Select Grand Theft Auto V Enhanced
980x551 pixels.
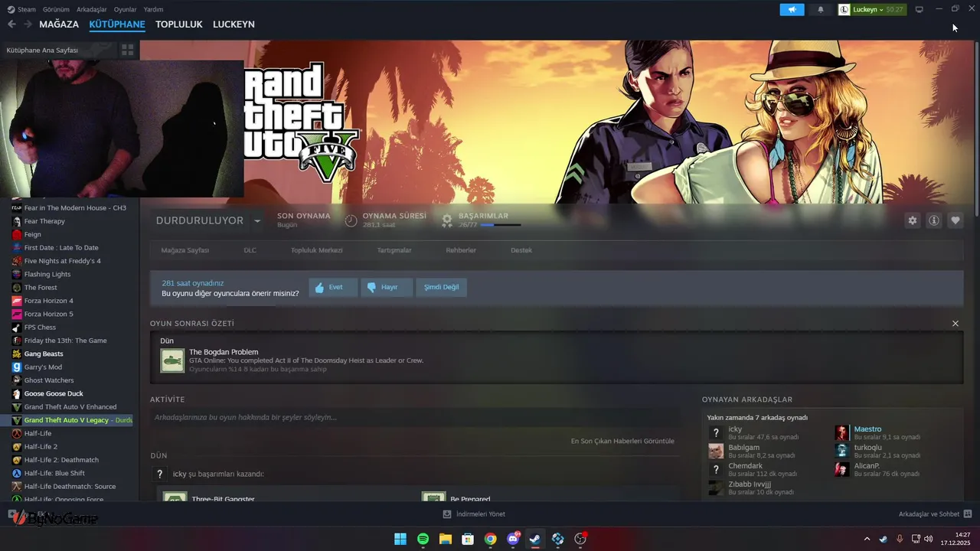coord(69,407)
